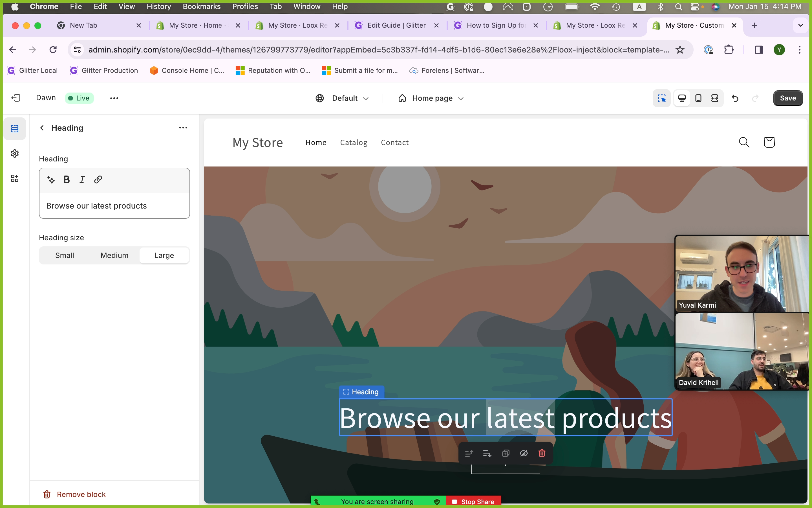This screenshot has width=812, height=508.
Task: Hide the heading block with eye icon
Action: (x=524, y=454)
